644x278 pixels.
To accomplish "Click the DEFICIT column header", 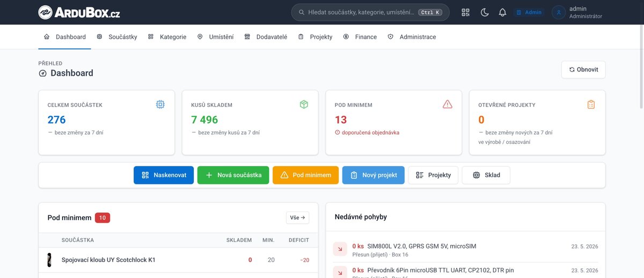I will click(x=299, y=240).
